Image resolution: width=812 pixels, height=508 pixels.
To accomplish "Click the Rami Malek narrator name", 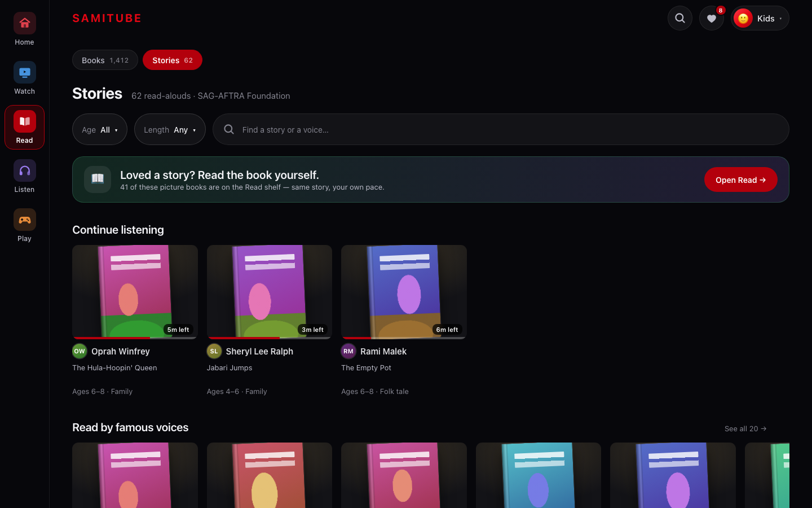I will pos(383,351).
